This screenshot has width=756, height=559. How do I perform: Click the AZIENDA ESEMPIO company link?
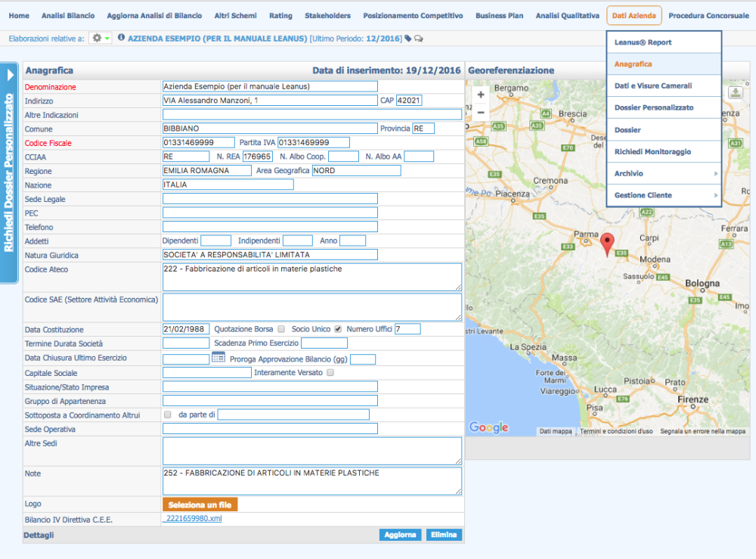tap(217, 39)
